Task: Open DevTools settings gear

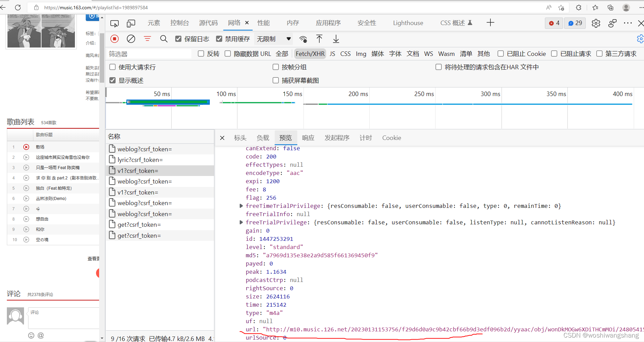Action: [x=596, y=23]
